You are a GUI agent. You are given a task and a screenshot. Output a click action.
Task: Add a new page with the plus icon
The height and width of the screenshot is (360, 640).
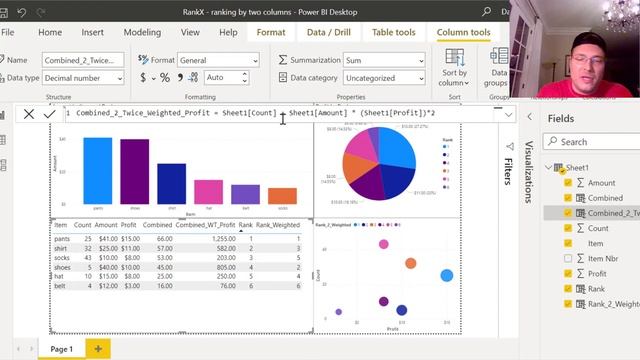[98, 349]
